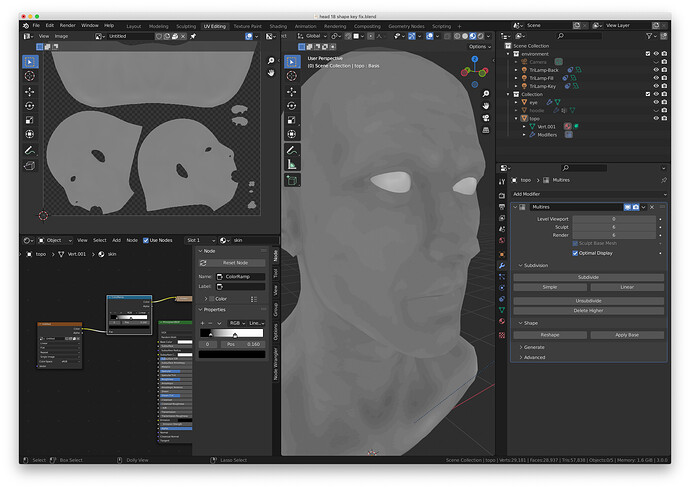This screenshot has width=690, height=488.
Task: Expand the TriLamp-Key tree item
Action: 516,86
